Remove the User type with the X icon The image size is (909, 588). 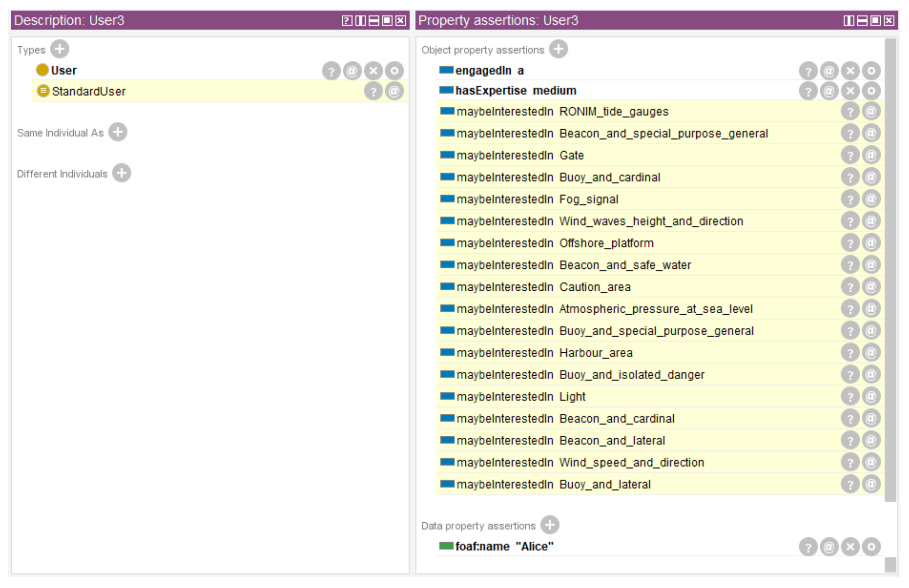click(373, 71)
